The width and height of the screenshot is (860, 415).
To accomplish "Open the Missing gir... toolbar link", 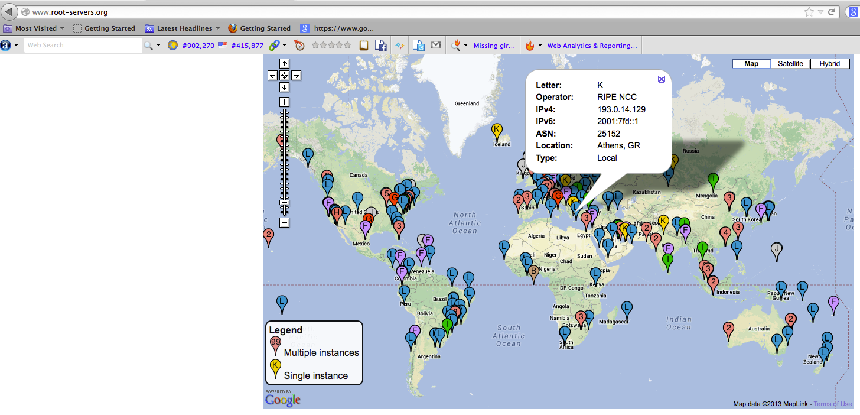I will tap(494, 46).
